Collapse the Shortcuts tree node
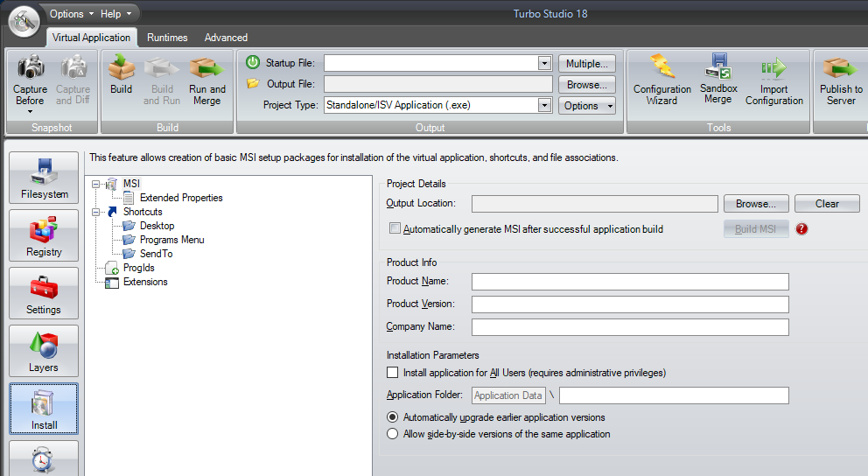The image size is (868, 476). click(96, 212)
